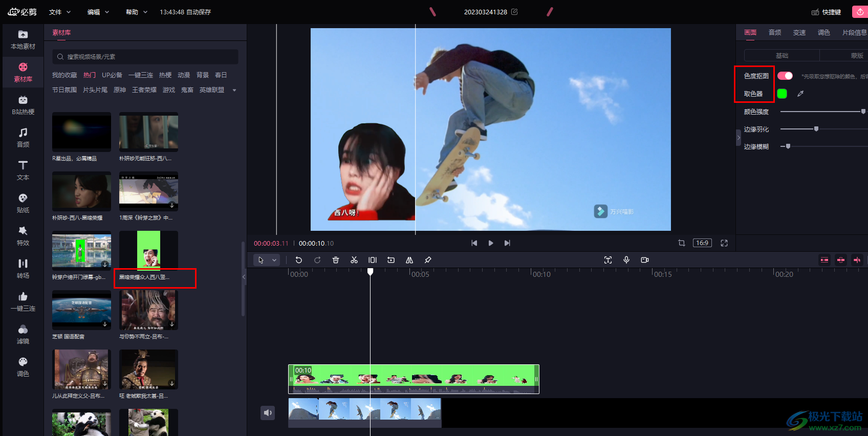868x436 pixels.
Task: Click the material search input field
Action: (145, 57)
